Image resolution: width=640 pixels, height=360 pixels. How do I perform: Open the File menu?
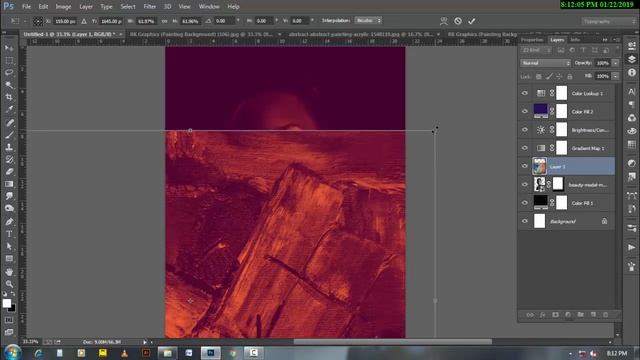point(27,7)
